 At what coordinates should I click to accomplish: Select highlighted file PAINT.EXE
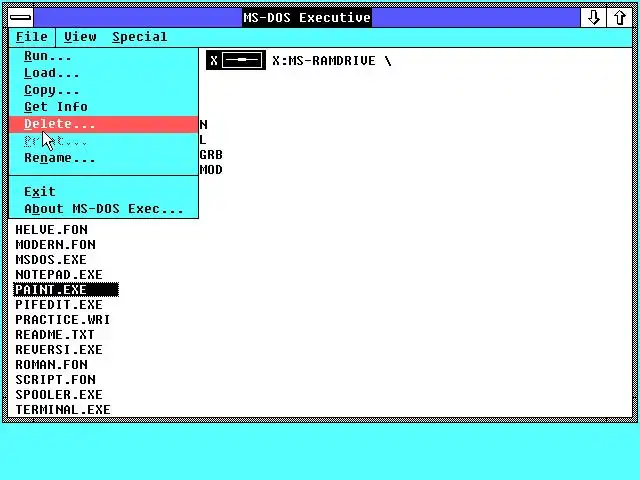(66, 290)
